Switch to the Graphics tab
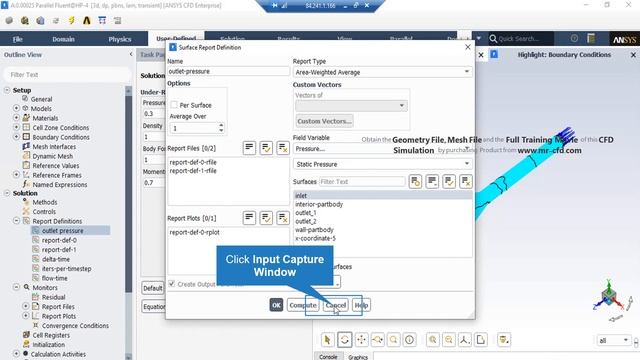 358,357
